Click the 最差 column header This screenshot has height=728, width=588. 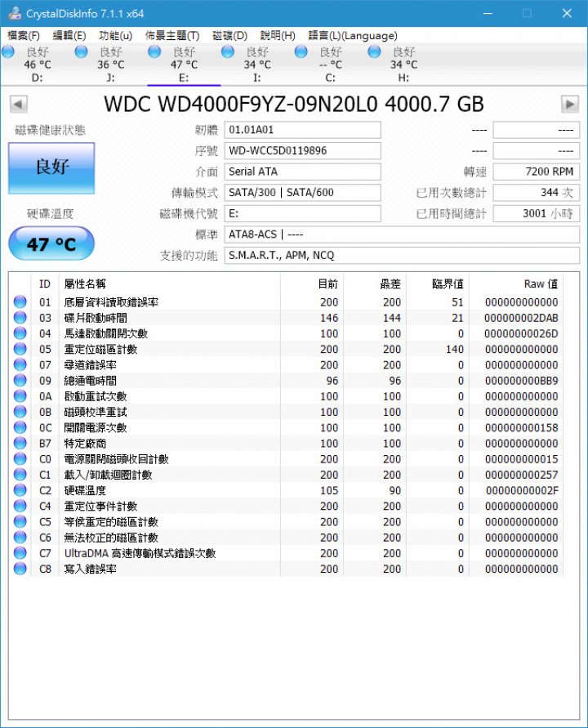tap(375, 284)
